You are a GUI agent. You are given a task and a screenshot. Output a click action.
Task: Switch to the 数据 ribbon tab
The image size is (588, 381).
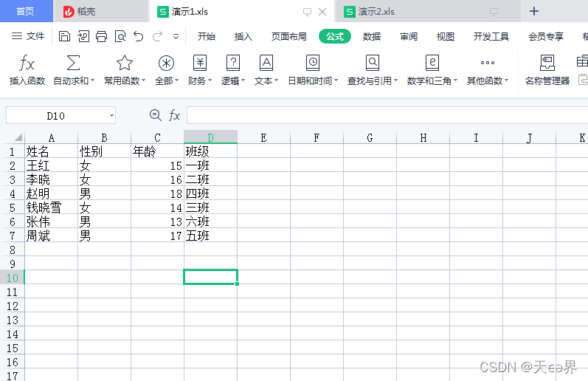click(x=372, y=36)
